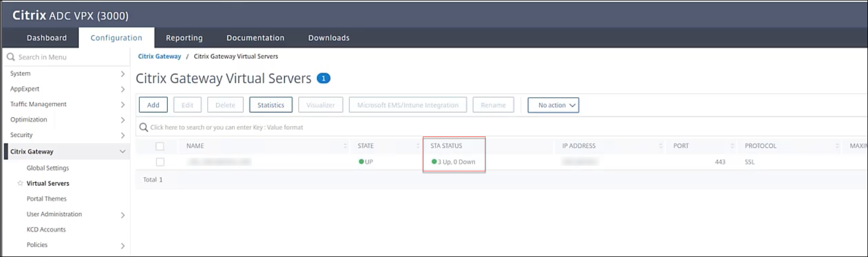This screenshot has width=868, height=257.
Task: Click the star icon beside Virtual Servers
Action: (x=20, y=183)
